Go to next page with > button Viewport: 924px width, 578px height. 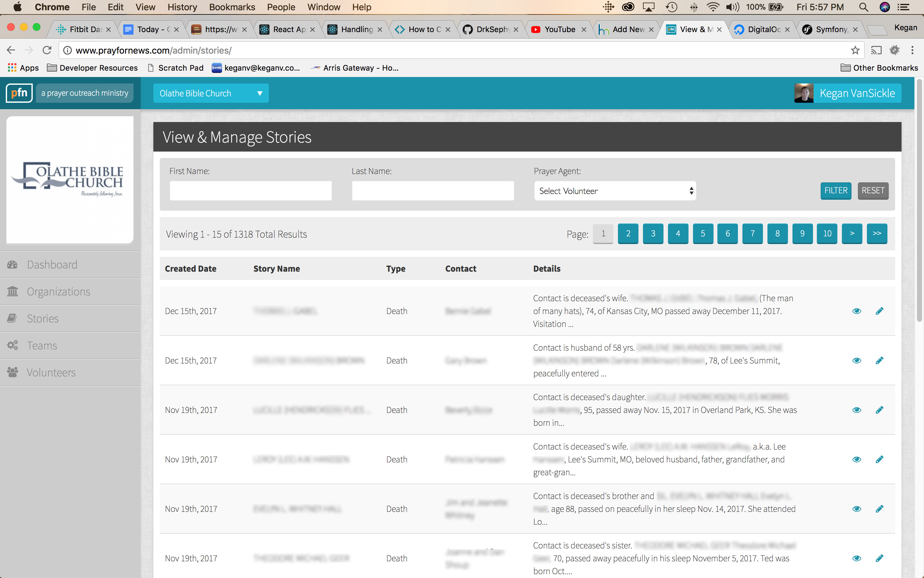coord(852,233)
